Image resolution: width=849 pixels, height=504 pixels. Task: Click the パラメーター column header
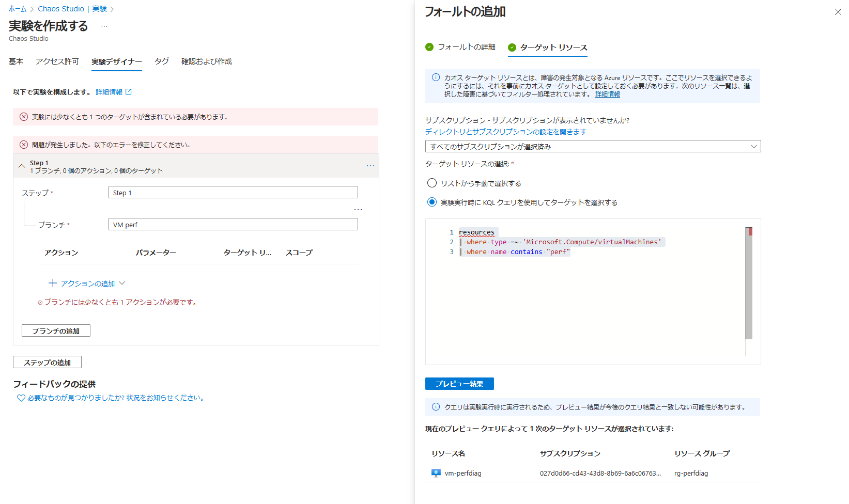156,253
